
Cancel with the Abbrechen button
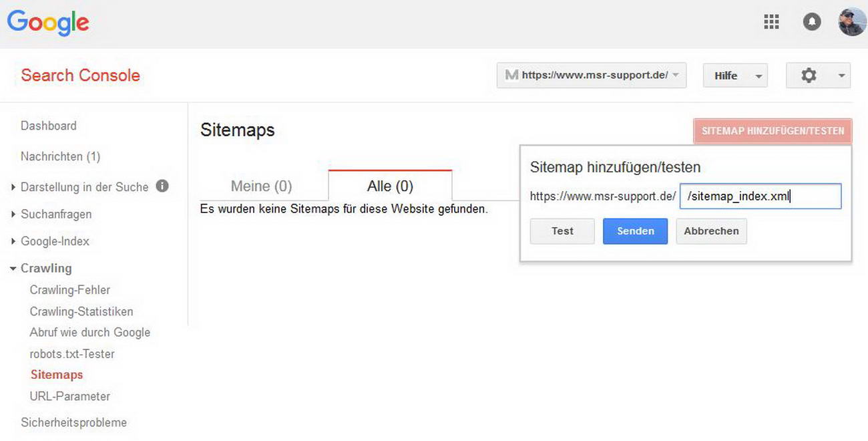pyautogui.click(x=711, y=231)
